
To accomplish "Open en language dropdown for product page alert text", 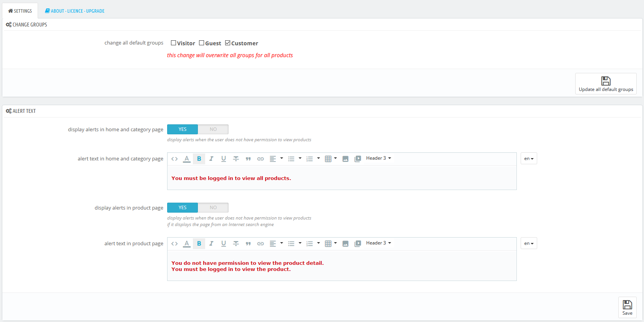I will 529,243.
